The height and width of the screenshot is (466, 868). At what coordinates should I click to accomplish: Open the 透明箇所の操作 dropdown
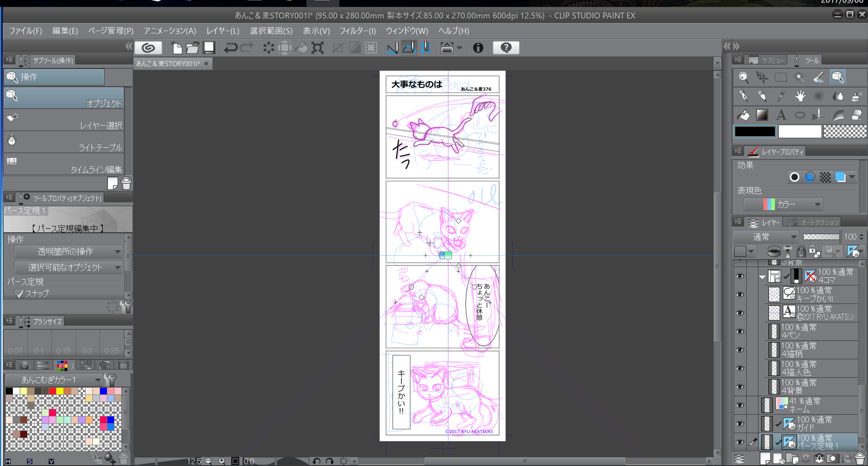click(x=69, y=252)
